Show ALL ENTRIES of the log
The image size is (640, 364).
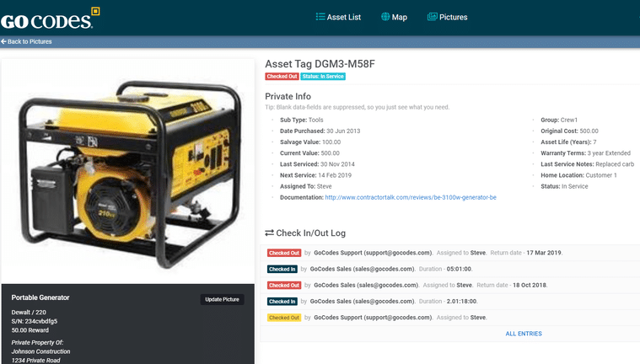click(x=524, y=334)
